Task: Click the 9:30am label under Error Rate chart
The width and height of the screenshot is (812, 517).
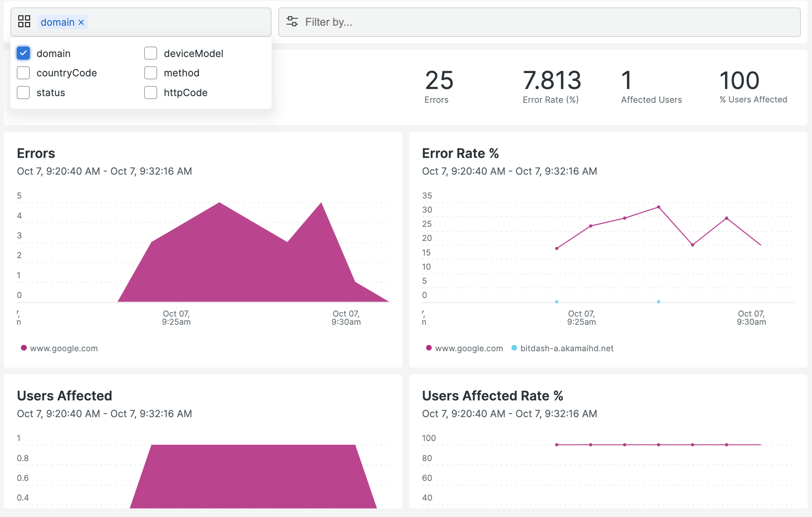Action: coord(751,318)
